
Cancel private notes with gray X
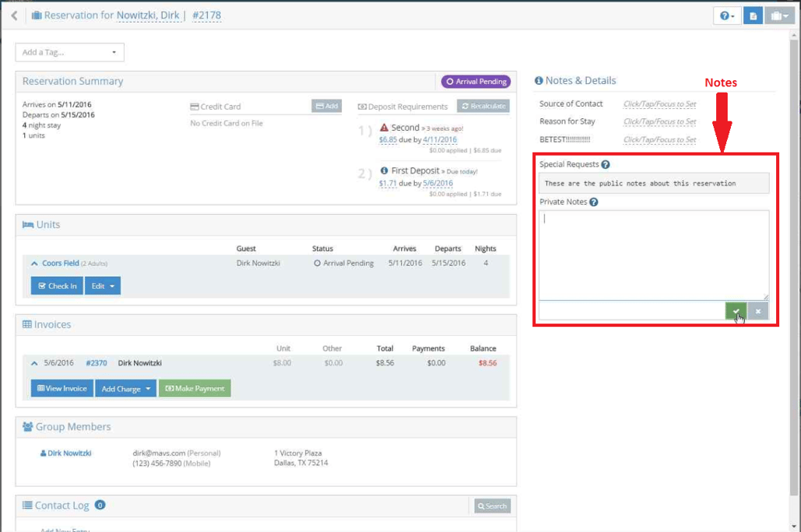758,311
